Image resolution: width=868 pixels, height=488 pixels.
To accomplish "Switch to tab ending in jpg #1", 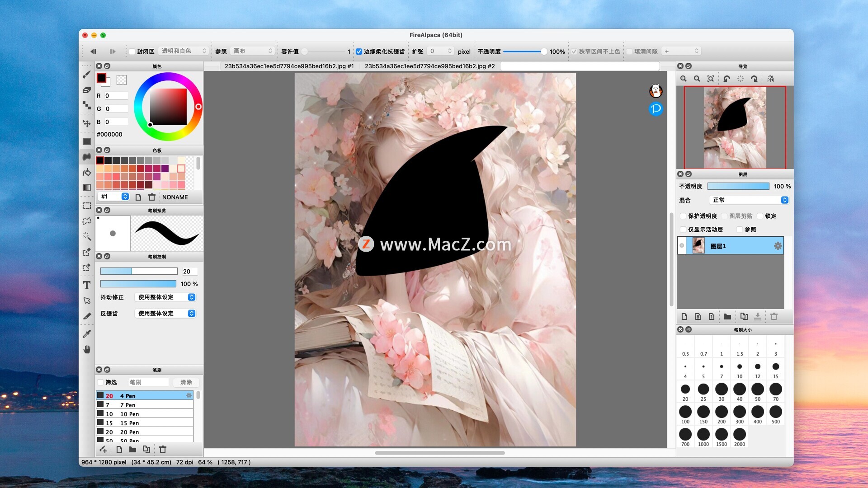I will coord(289,66).
